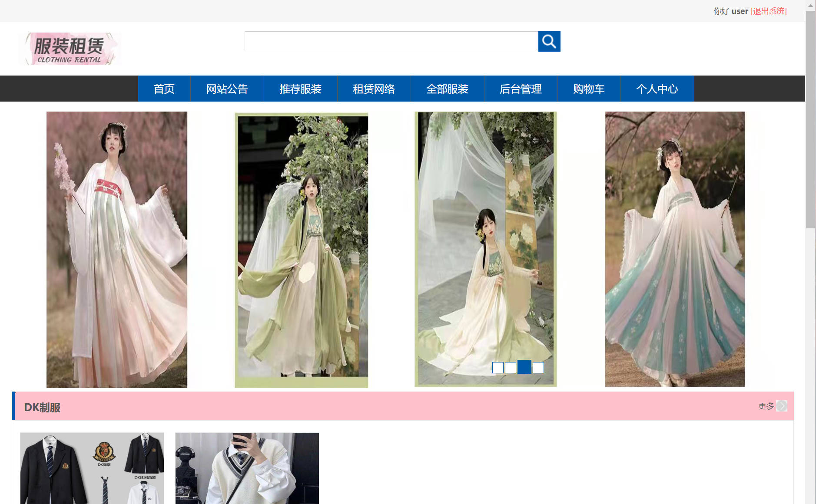
Task: Click the 退出系统 logout link
Action: 768,11
